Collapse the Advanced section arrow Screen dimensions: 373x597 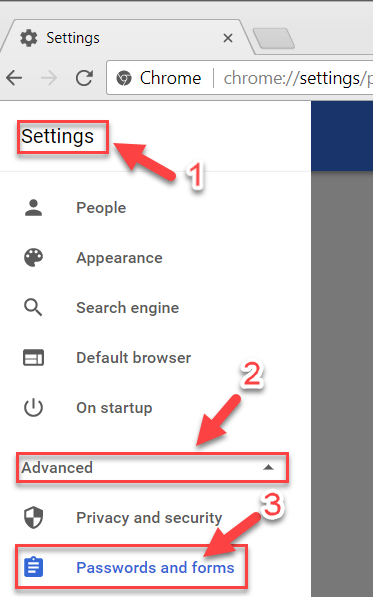click(x=268, y=467)
